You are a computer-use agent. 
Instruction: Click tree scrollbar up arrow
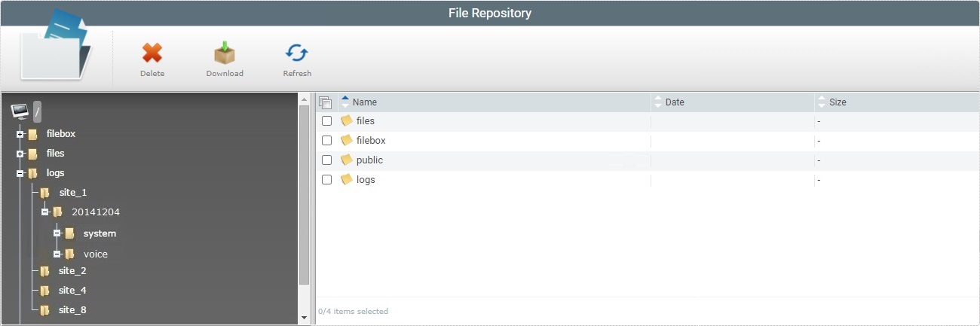click(305, 99)
